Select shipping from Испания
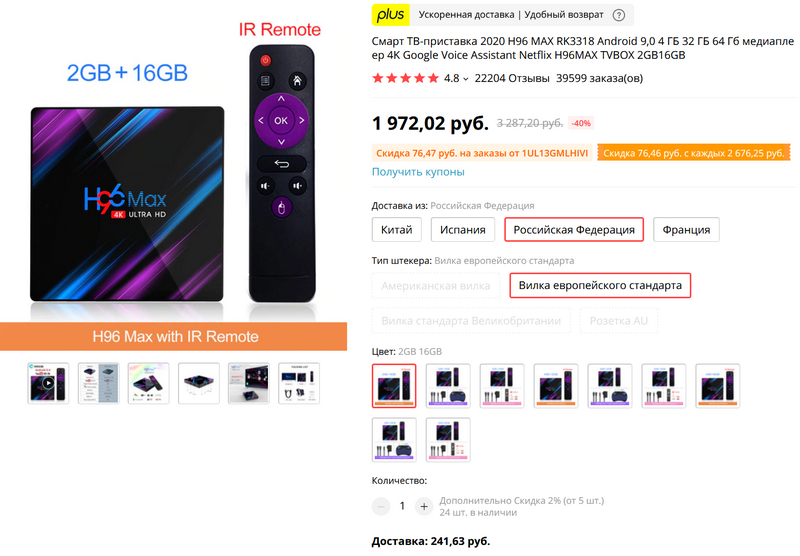Image resolution: width=800 pixels, height=556 pixels. click(x=463, y=230)
